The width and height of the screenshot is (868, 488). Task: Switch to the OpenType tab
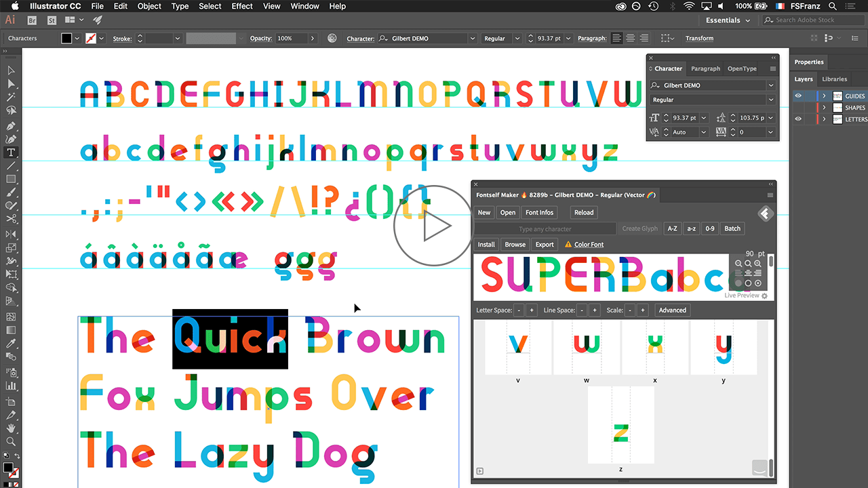click(743, 68)
